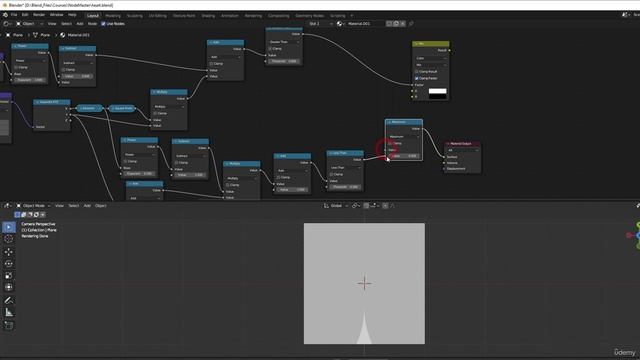The image size is (640, 360).
Task: Open the Edit menu
Action: [x=25, y=15]
